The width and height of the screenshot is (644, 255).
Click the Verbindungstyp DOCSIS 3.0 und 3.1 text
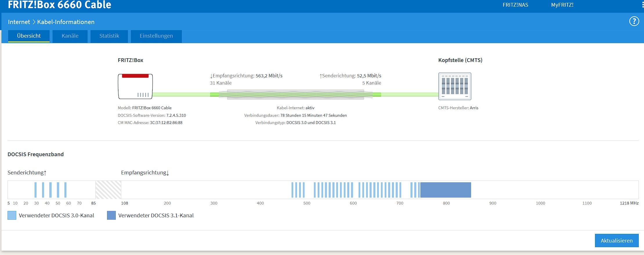coord(296,123)
